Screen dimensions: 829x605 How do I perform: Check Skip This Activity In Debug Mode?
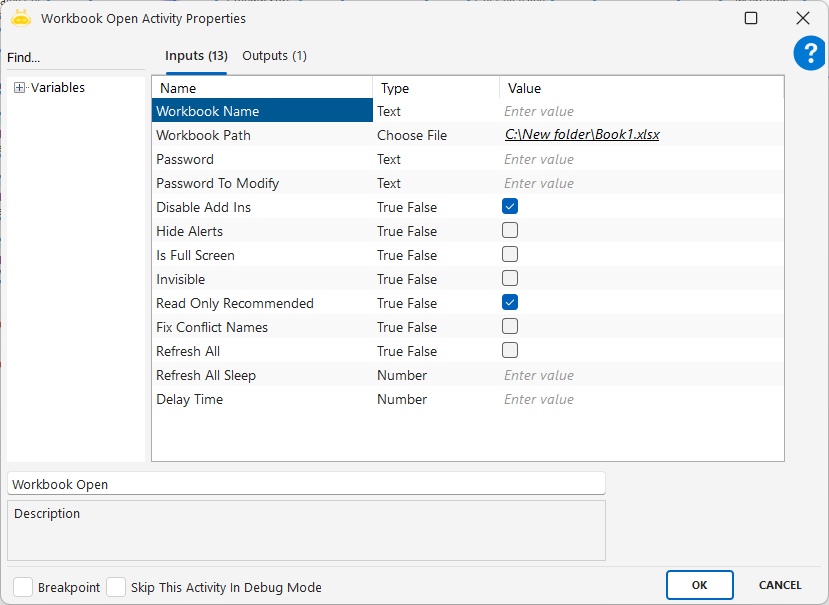pyautogui.click(x=116, y=587)
